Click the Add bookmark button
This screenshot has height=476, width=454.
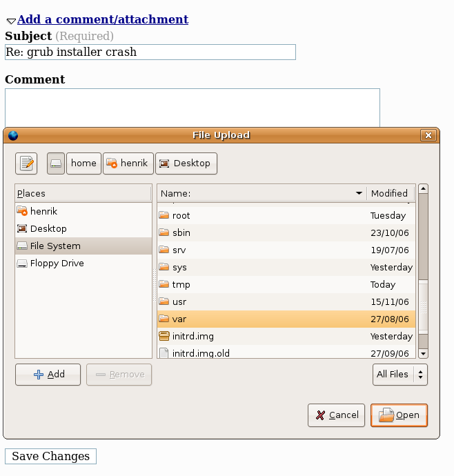point(48,374)
